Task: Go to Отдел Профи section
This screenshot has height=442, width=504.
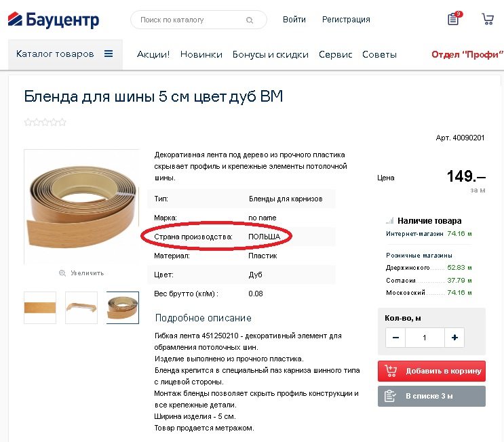Action: click(x=467, y=54)
